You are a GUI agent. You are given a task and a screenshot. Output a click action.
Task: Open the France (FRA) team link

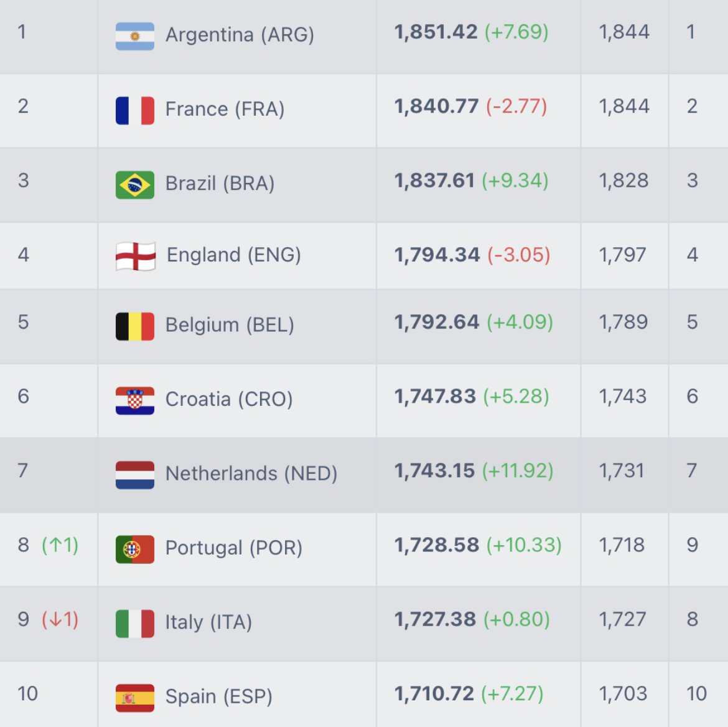[x=225, y=110]
